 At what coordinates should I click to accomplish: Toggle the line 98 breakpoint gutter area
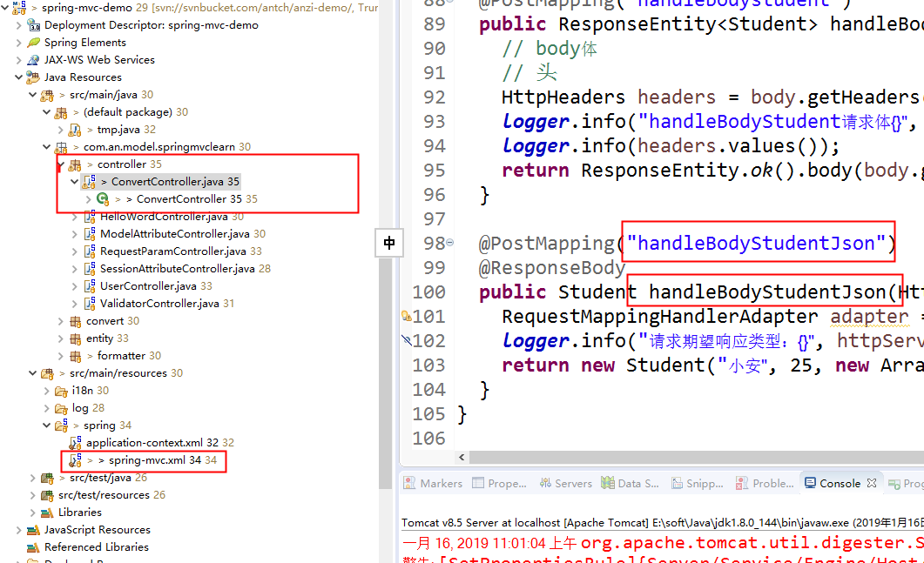tap(408, 243)
